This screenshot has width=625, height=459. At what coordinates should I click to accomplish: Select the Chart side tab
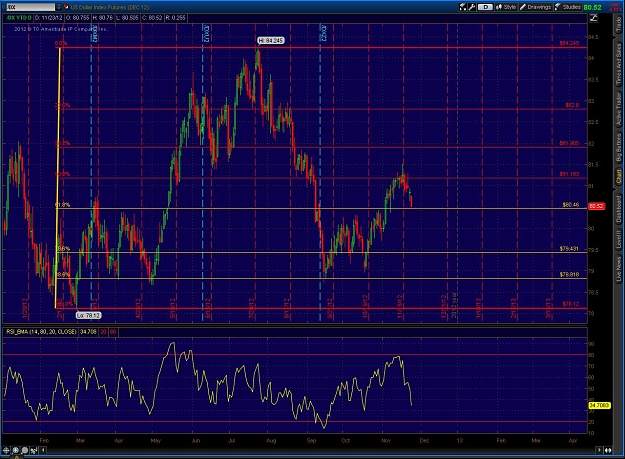pyautogui.click(x=619, y=177)
